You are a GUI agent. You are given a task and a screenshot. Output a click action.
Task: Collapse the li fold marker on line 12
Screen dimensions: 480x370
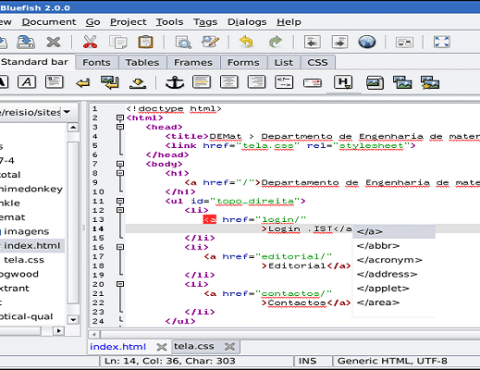(x=120, y=210)
